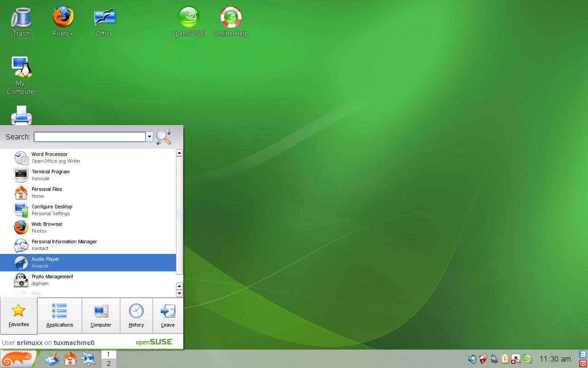This screenshot has width=588, height=368.
Task: Open the Online Help desktop icon
Action: 231,22
